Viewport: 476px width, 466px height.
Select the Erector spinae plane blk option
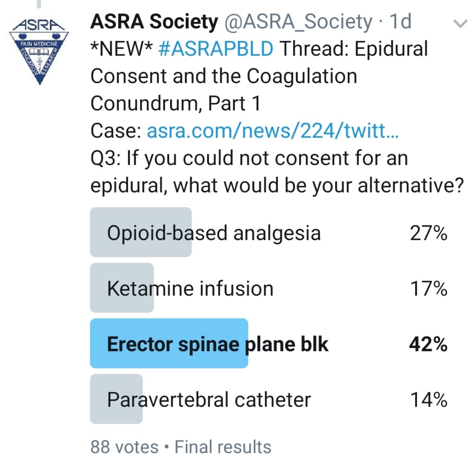pyautogui.click(x=217, y=344)
